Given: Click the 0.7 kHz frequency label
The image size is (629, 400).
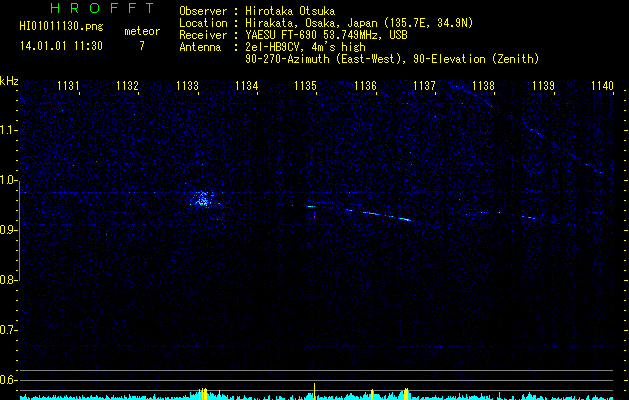Looking at the screenshot, I should coord(8,330).
